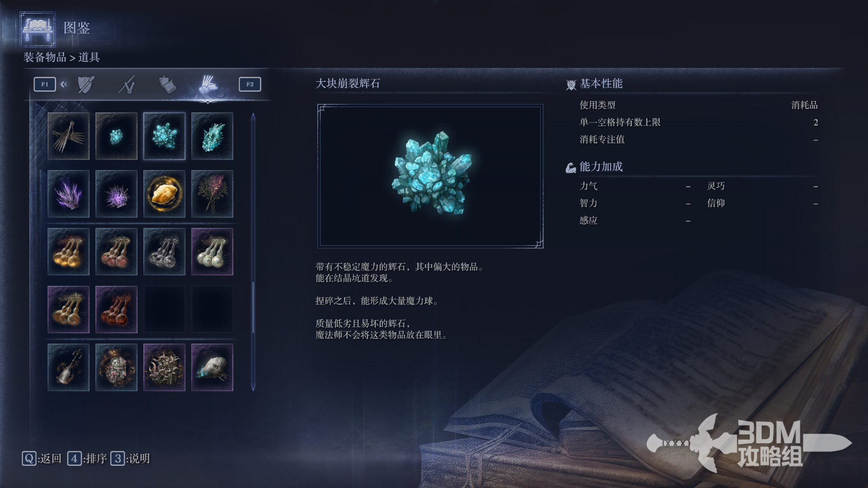Select the golden glowing stone item
This screenshot has width=868, height=488.
click(164, 194)
